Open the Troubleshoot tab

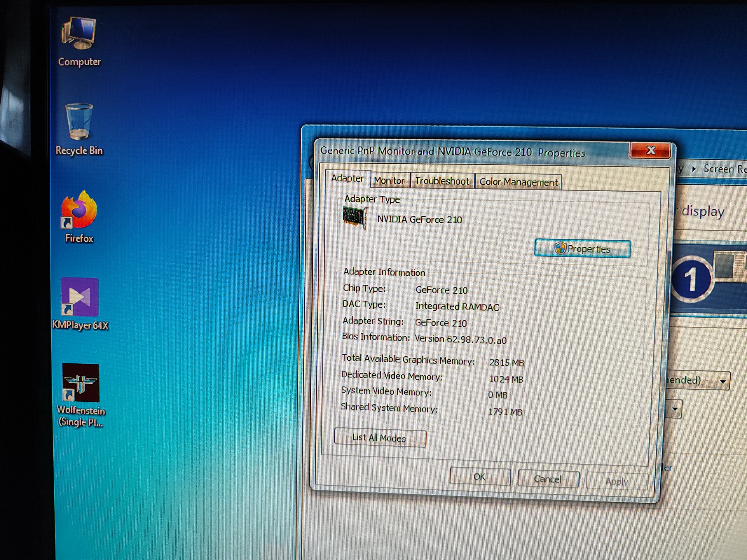coord(442,182)
